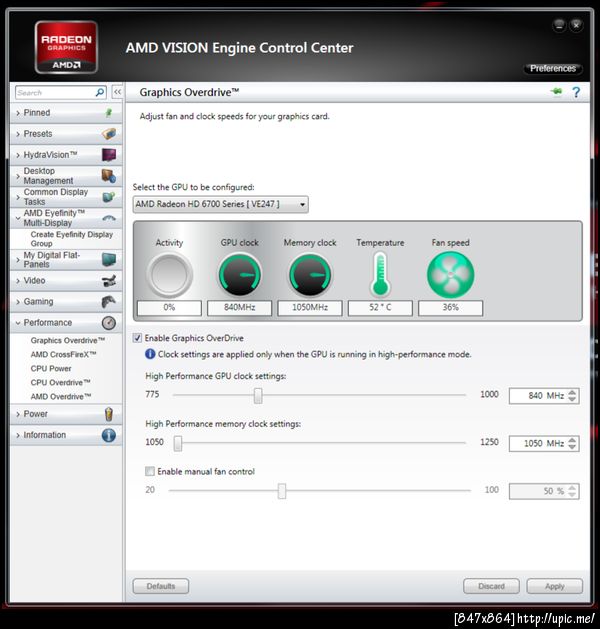The width and height of the screenshot is (600, 629).
Task: Click the memory clock slider thumb
Action: [x=178, y=443]
